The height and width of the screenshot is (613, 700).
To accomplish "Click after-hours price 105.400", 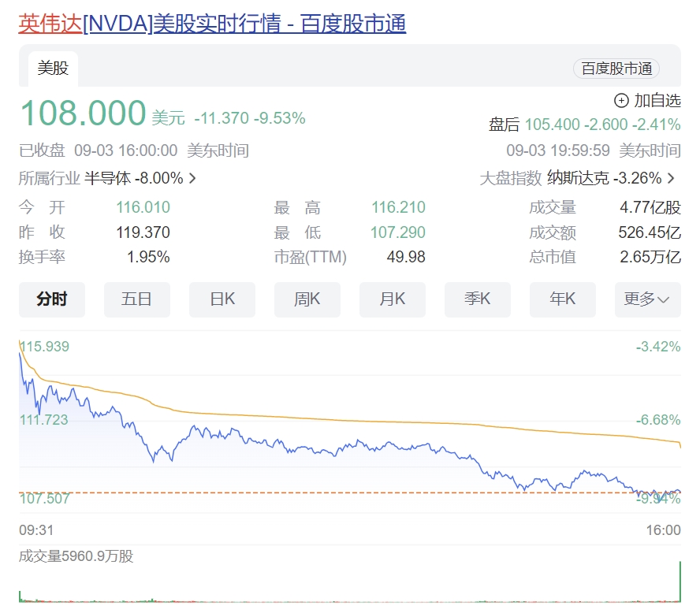I will 553,124.
